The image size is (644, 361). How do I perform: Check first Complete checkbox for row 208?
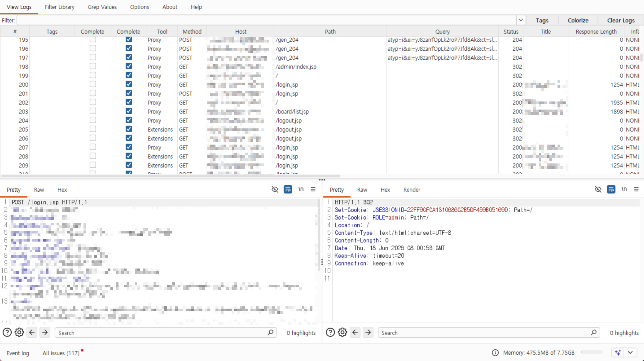pos(93,156)
